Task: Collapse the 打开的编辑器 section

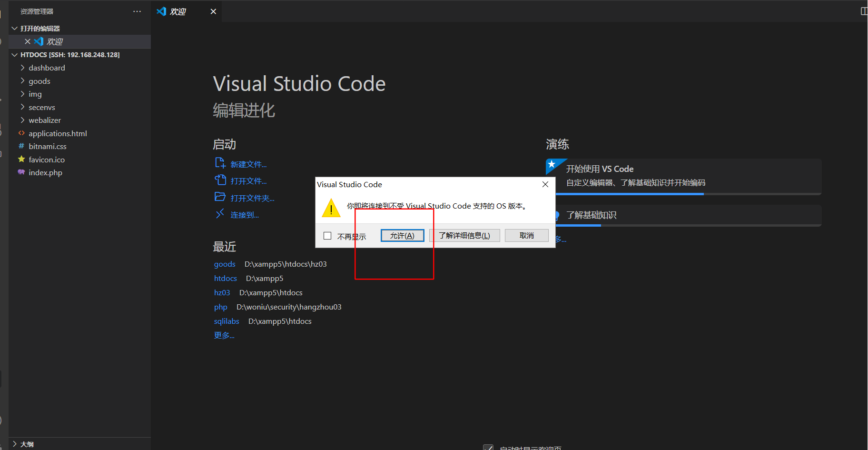Action: (x=14, y=29)
